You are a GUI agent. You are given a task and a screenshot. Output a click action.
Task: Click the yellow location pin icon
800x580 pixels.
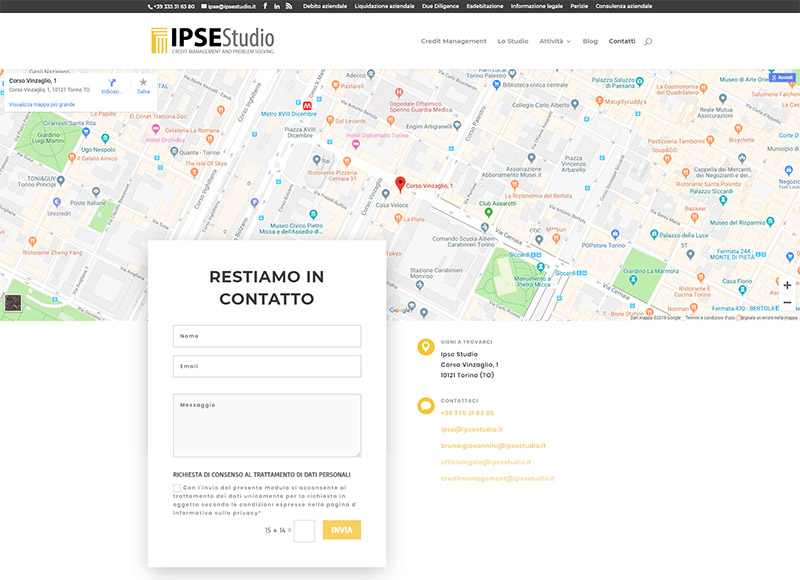(x=426, y=347)
